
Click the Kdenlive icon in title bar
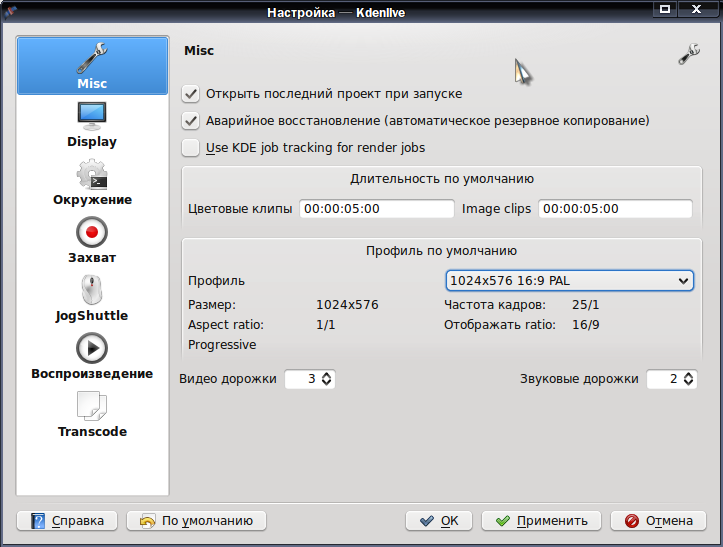click(10, 11)
